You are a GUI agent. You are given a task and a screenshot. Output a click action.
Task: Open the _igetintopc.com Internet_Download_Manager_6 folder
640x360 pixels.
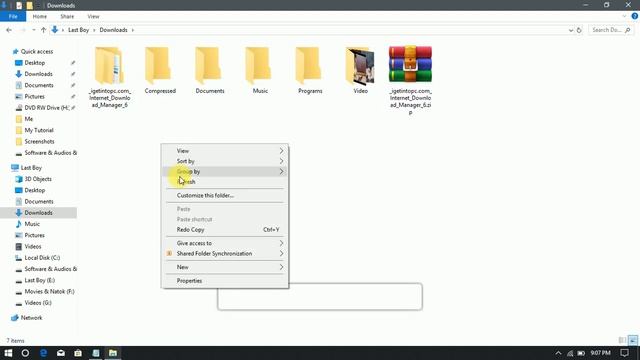tap(109, 77)
